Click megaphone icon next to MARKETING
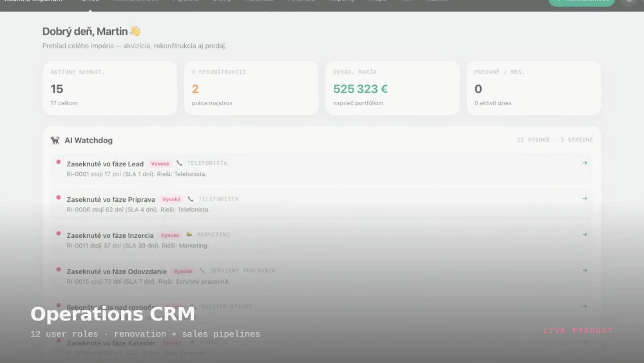 pos(189,235)
